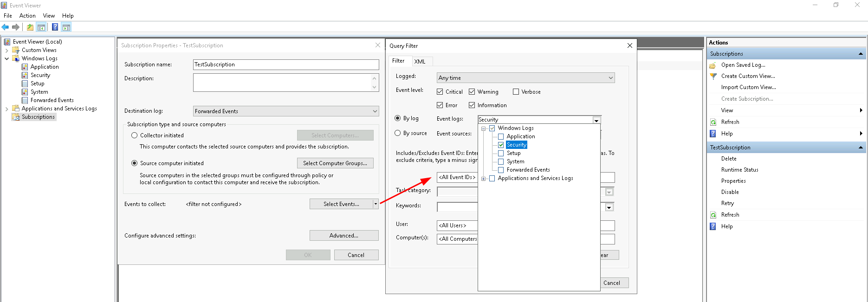Click the Select Computer Groups... button
This screenshot has height=302, width=868.
(335, 163)
